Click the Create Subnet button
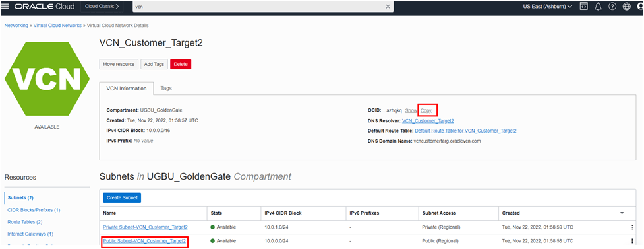 (122, 197)
